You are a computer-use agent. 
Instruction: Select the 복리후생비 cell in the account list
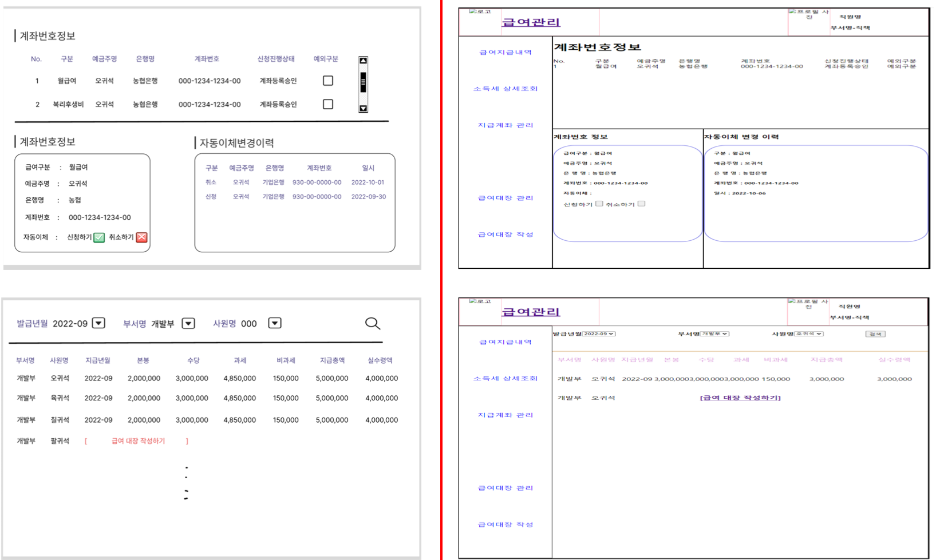click(x=68, y=104)
